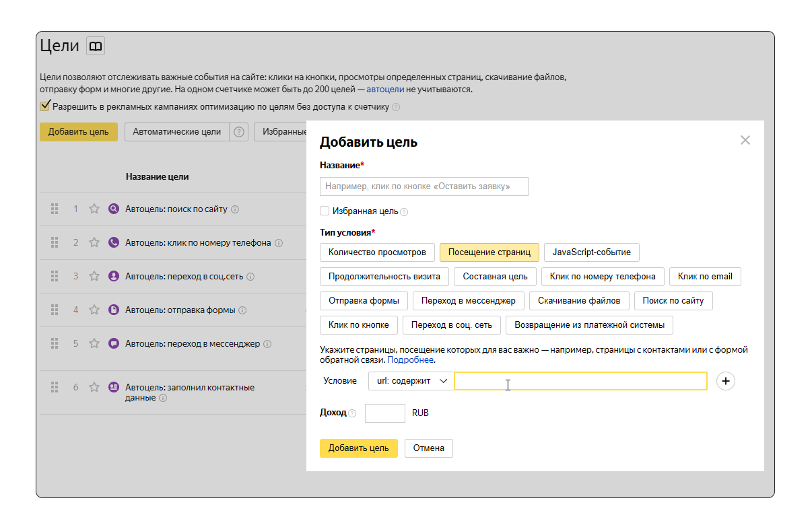The image size is (812, 519).
Task: Select the 'Клик по номеру телефона' condition type
Action: point(602,277)
